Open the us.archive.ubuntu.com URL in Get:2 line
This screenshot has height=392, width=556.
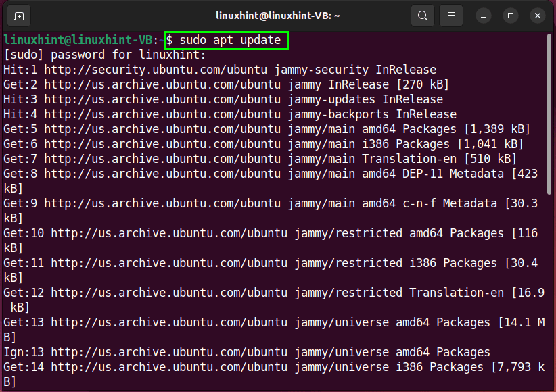click(x=156, y=84)
